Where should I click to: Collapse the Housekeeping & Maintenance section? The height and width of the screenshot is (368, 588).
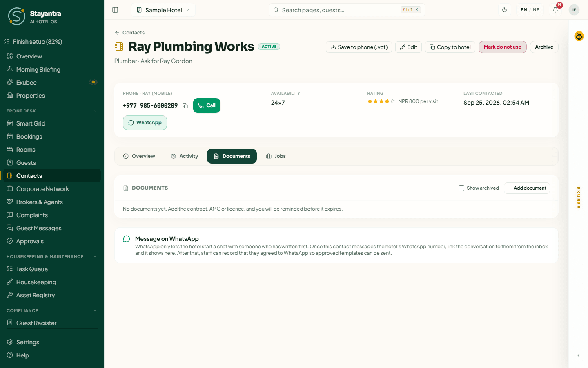95,256
